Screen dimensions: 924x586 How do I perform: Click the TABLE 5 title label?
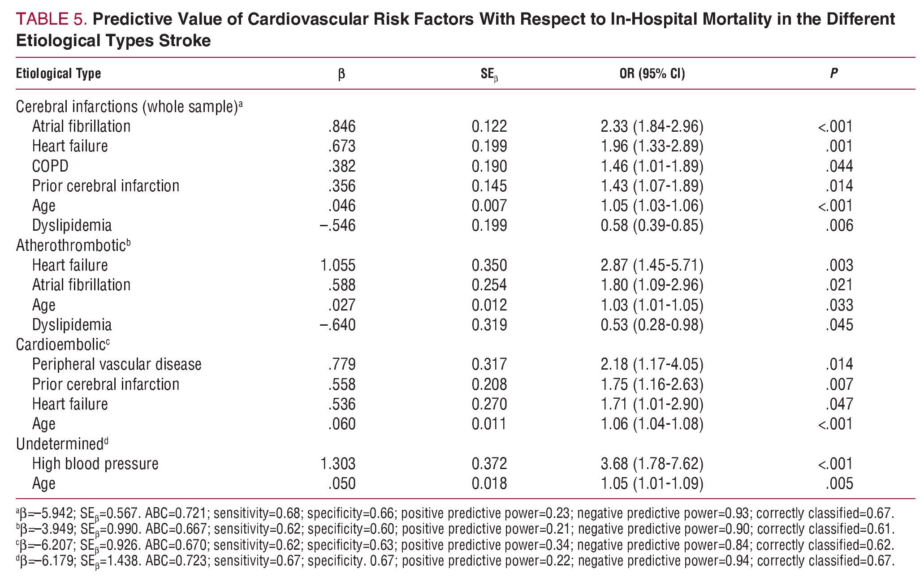click(54, 19)
